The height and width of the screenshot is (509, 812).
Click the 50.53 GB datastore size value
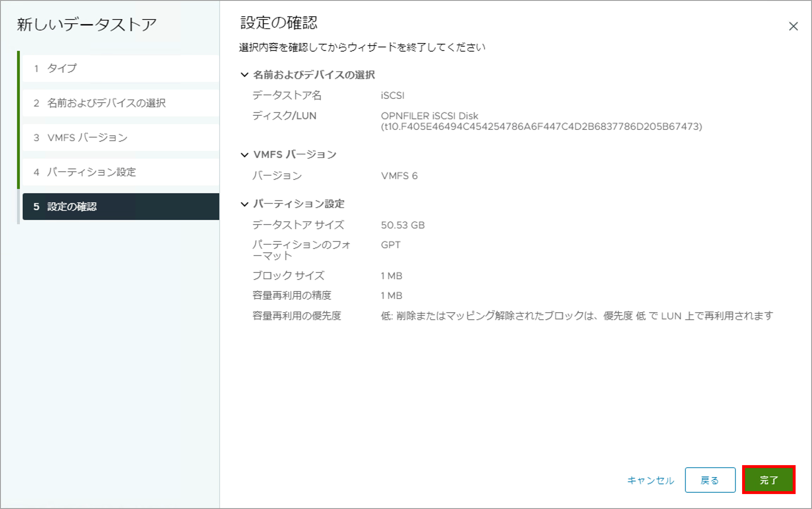coord(403,225)
